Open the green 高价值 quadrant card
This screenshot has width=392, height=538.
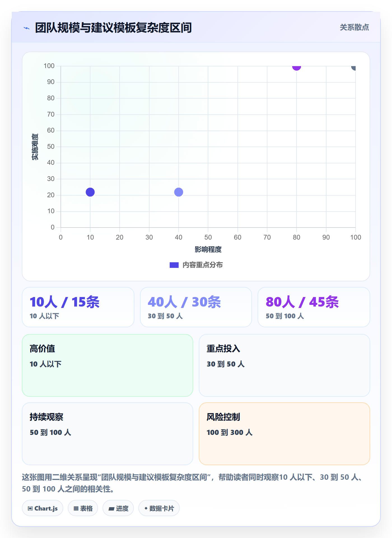click(108, 365)
